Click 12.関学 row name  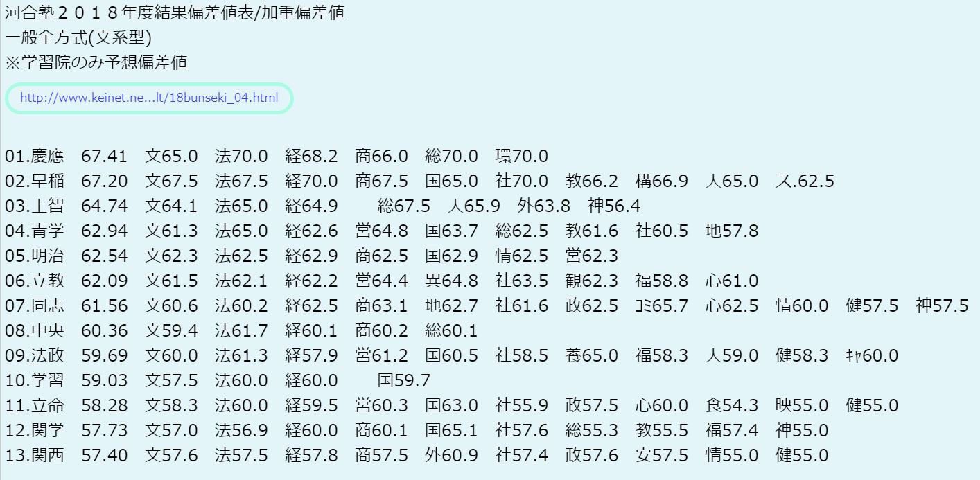[x=34, y=431]
